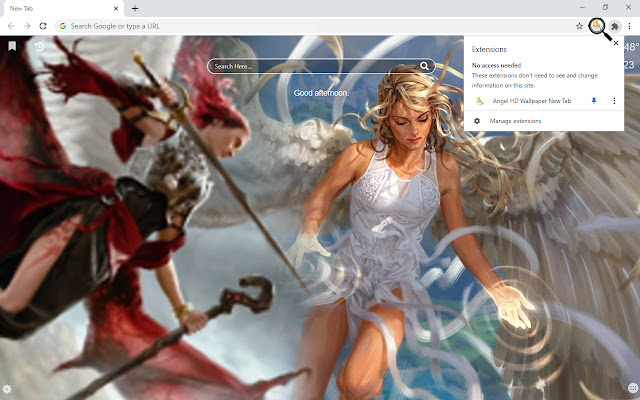The height and width of the screenshot is (400, 640).
Task: Focus the Search Google or type a URL bar
Action: click(x=320, y=26)
